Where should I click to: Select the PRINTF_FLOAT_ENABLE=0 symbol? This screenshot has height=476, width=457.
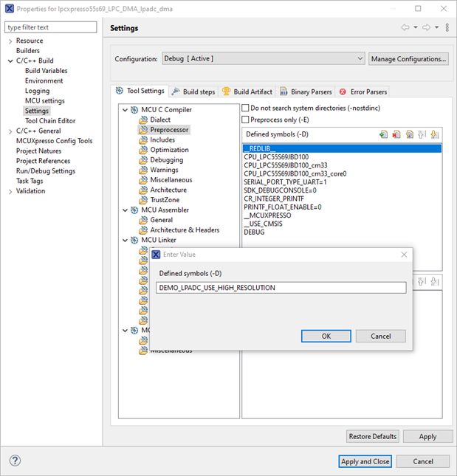coord(283,207)
